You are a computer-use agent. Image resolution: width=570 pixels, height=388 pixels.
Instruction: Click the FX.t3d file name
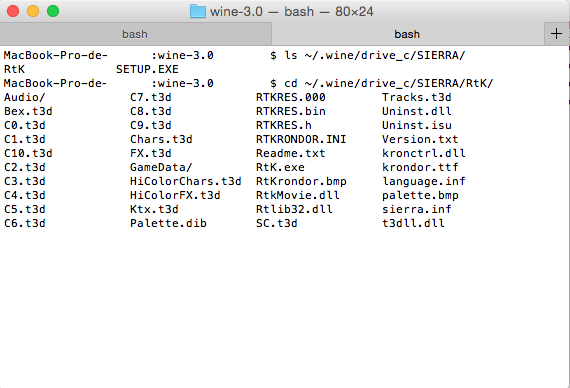[x=151, y=153]
